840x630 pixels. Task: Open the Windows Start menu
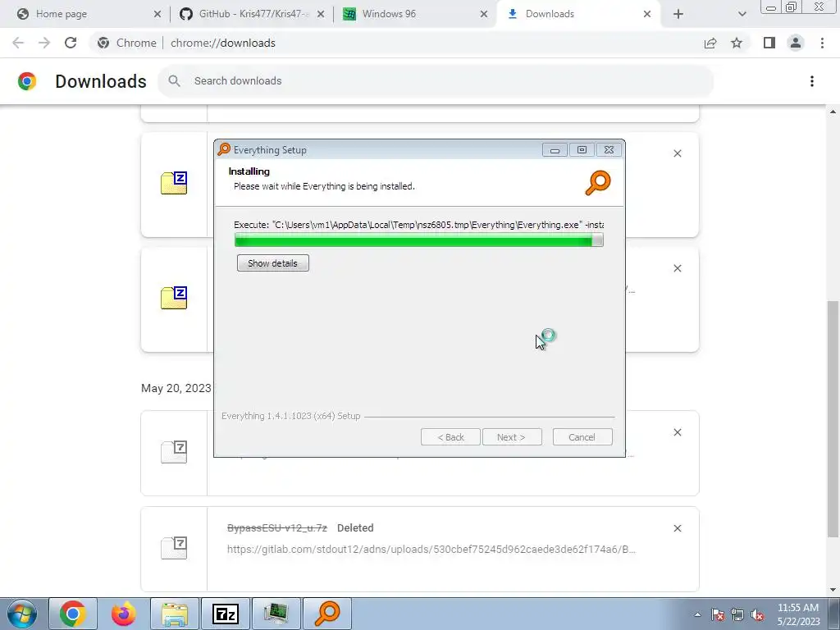pyautogui.click(x=21, y=614)
